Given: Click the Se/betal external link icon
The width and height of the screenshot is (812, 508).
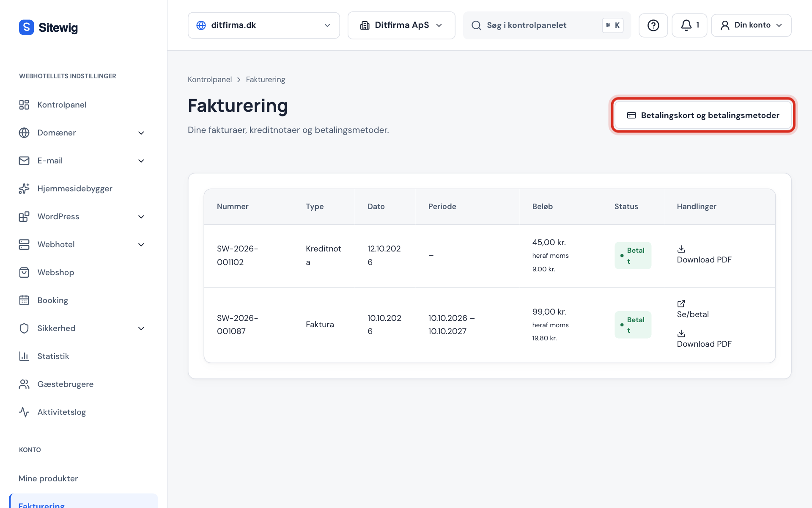Looking at the screenshot, I should click(681, 304).
